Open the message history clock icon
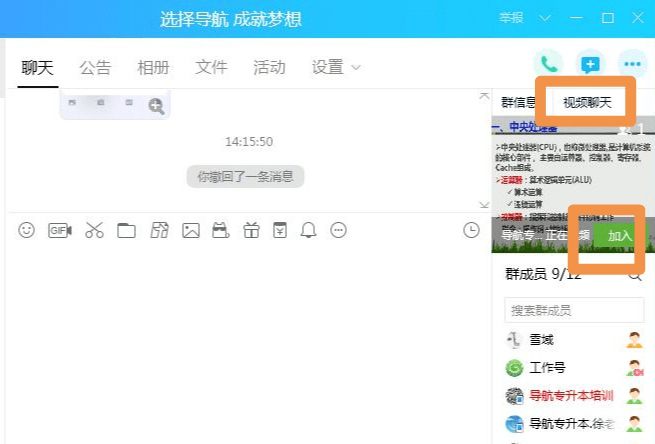This screenshot has width=655, height=444. pos(471,230)
